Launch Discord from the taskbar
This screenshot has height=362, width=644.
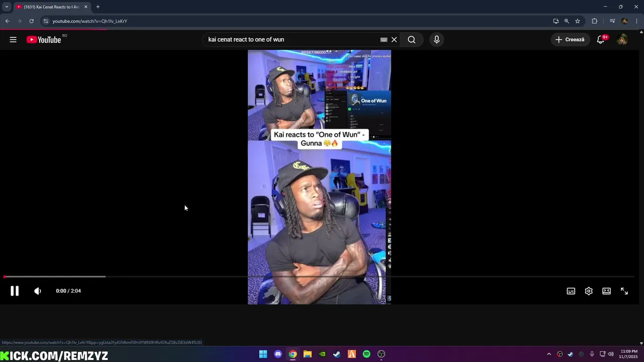point(278,354)
